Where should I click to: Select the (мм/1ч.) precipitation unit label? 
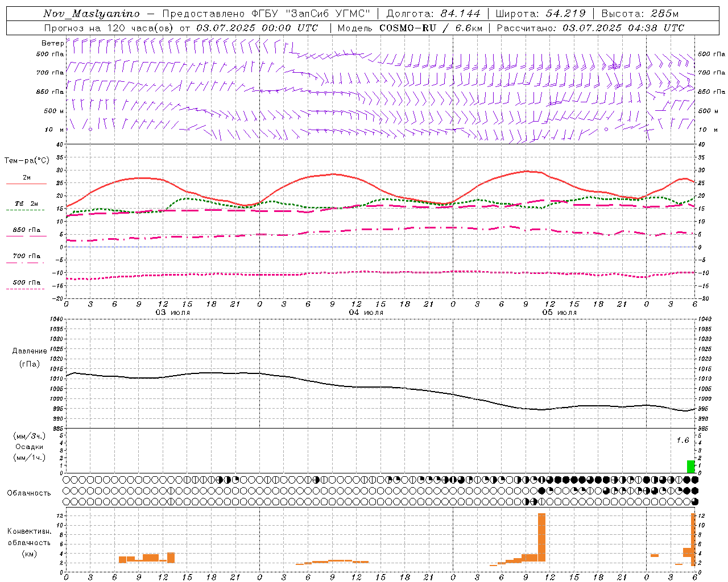click(x=30, y=458)
